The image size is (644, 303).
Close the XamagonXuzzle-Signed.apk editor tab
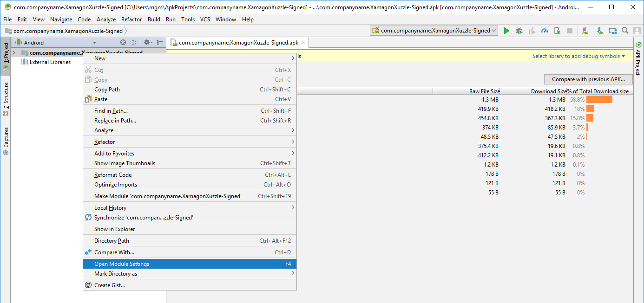[x=303, y=42]
